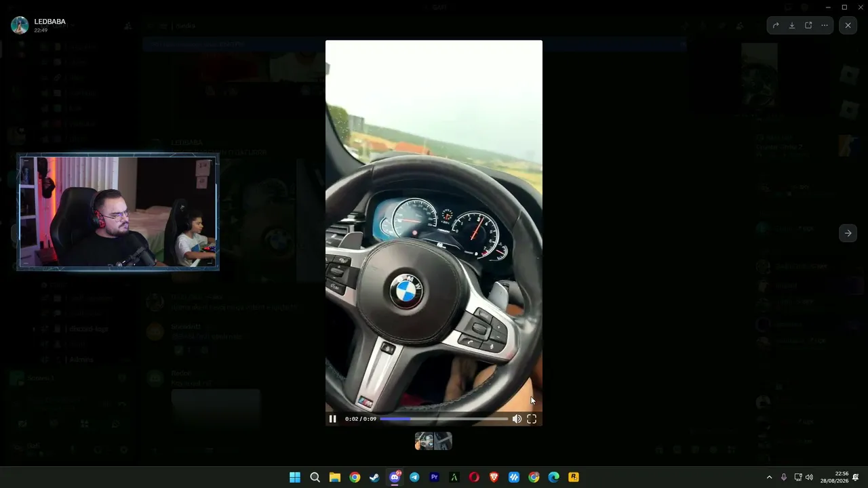The height and width of the screenshot is (488, 868).
Task: Open the Windows Start menu
Action: 295,477
